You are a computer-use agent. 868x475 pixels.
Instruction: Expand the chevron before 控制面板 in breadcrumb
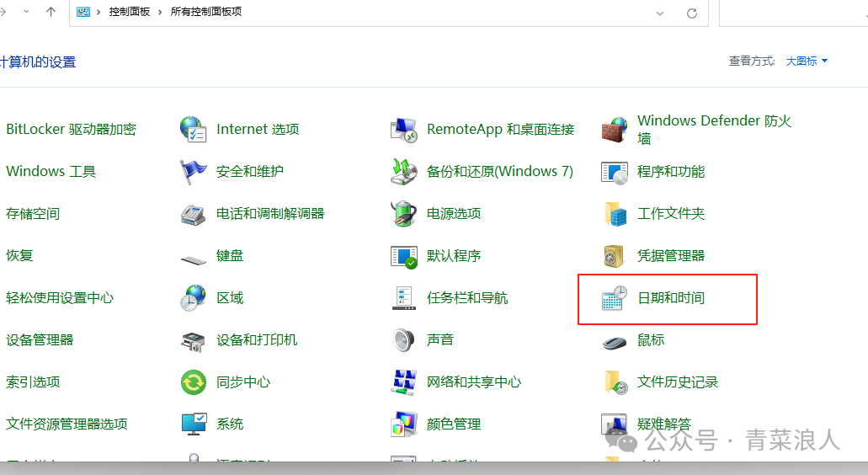tap(99, 12)
